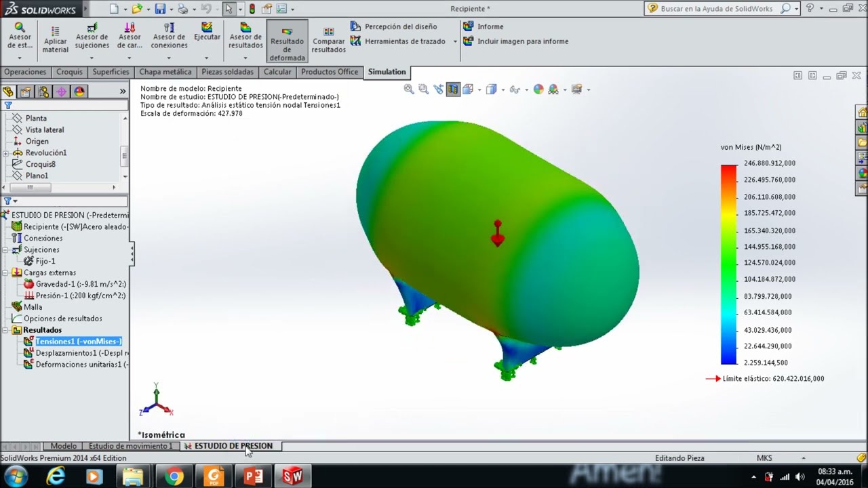Click the rebuild traffic light icon
868x488 pixels.
pyautogui.click(x=252, y=9)
